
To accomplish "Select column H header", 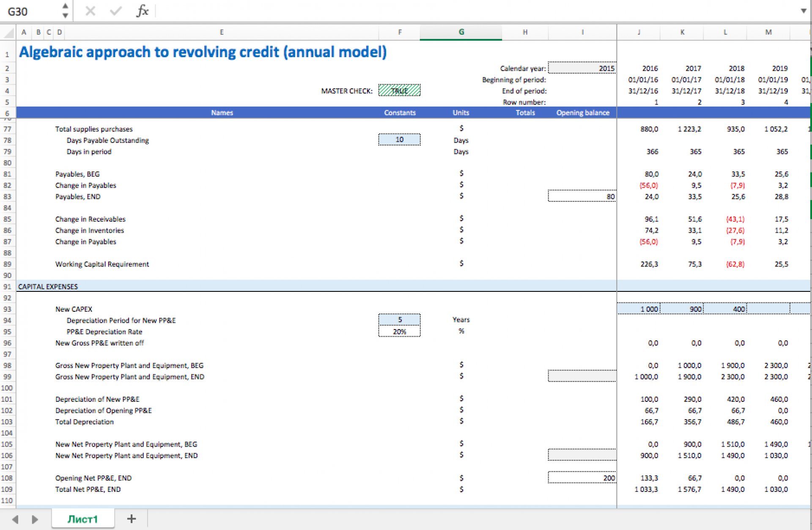I will pyautogui.click(x=525, y=32).
